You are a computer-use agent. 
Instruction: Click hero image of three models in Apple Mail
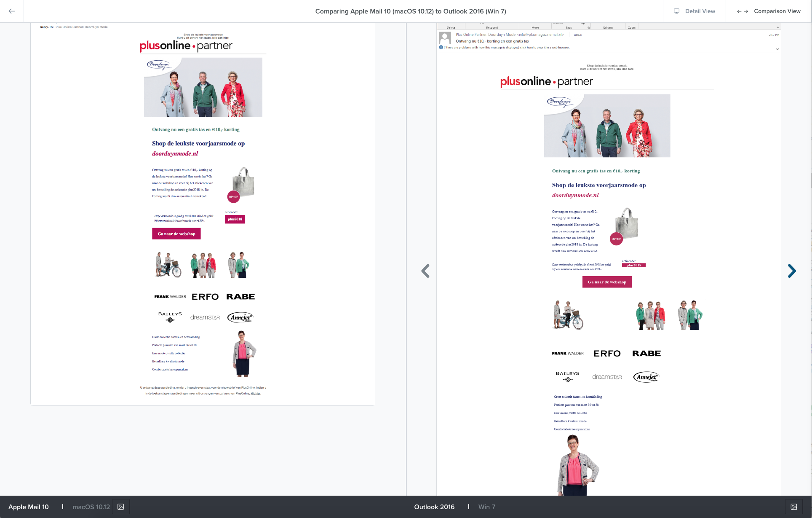[203, 87]
